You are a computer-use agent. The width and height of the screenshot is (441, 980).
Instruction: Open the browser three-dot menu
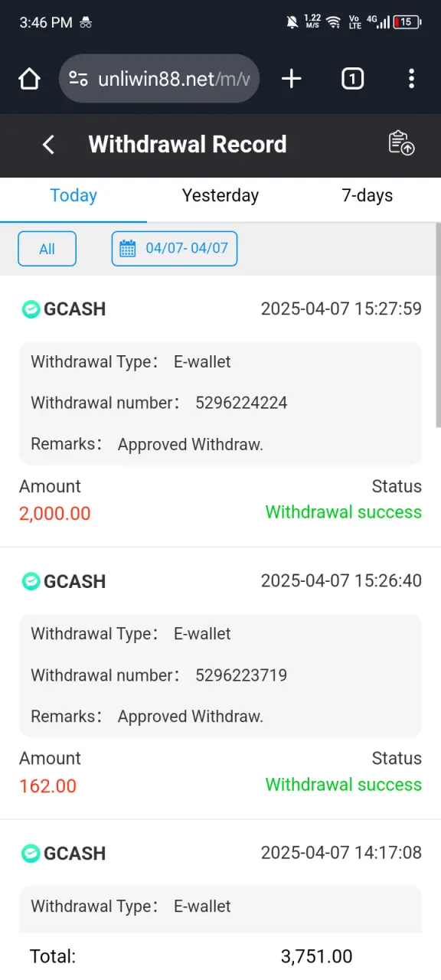(x=412, y=79)
